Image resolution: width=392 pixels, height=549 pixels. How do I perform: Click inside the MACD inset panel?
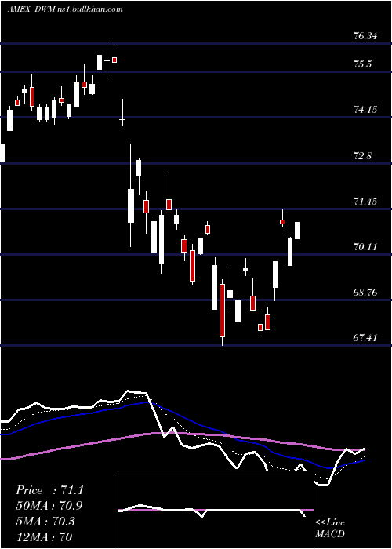click(x=216, y=510)
